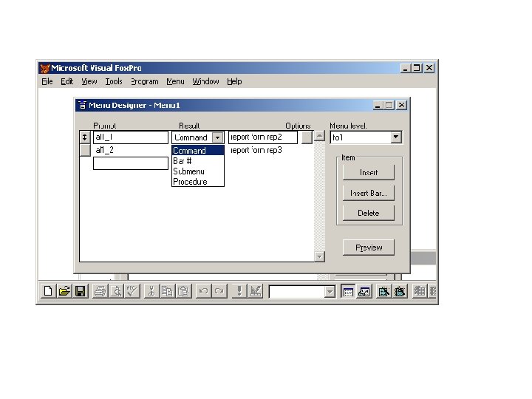This screenshot has height=399, width=532.
Task: Click the Form Wizard toolbar icon
Action: 383,291
